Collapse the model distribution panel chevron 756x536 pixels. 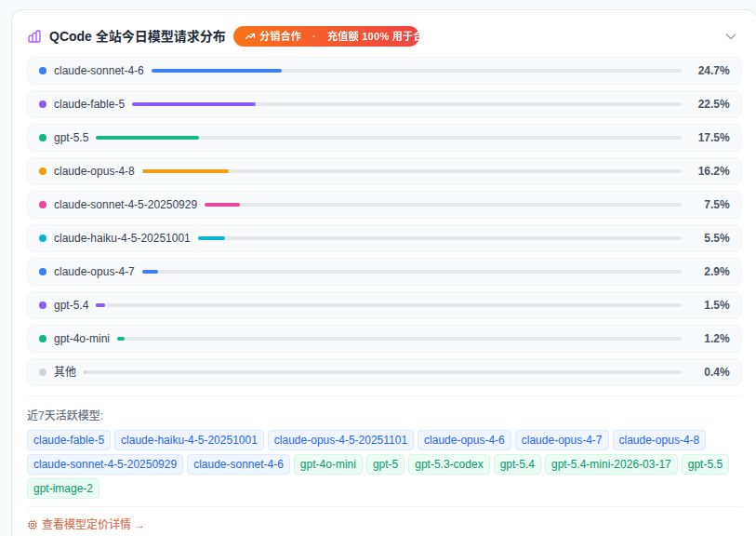click(731, 36)
